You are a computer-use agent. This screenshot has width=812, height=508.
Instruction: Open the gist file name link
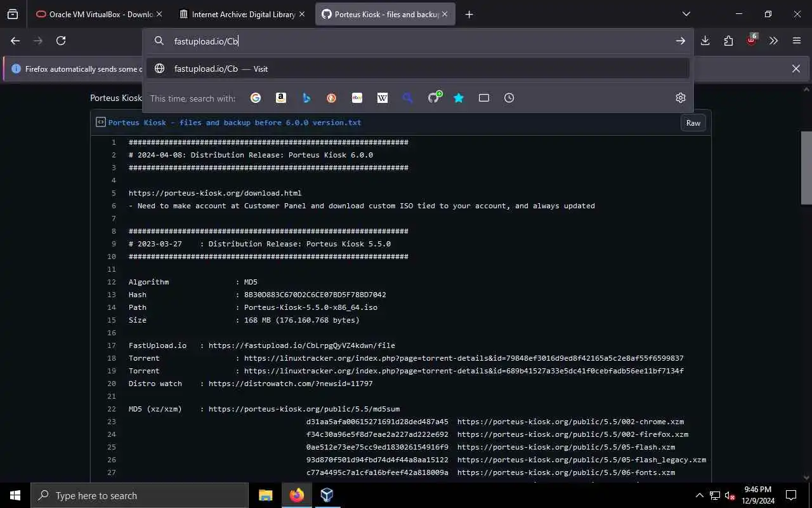[235, 123]
